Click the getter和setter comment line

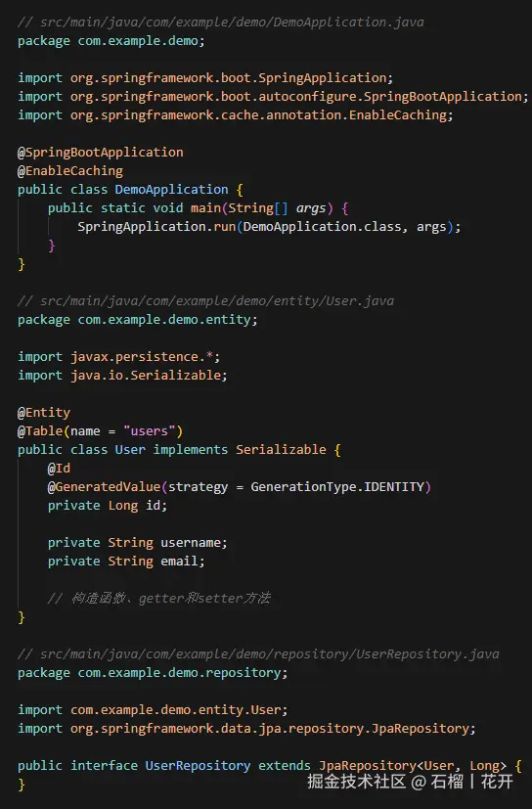point(159,598)
